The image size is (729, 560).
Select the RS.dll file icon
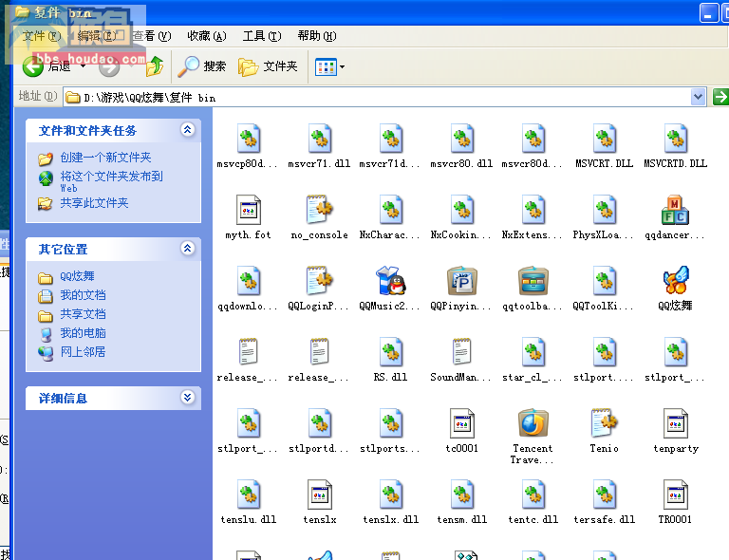[390, 352]
